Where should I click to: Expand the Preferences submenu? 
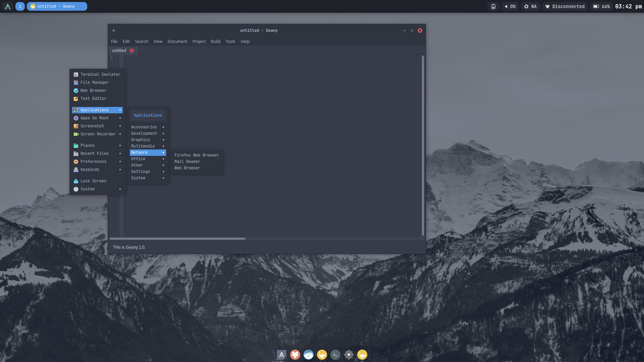coord(97,162)
